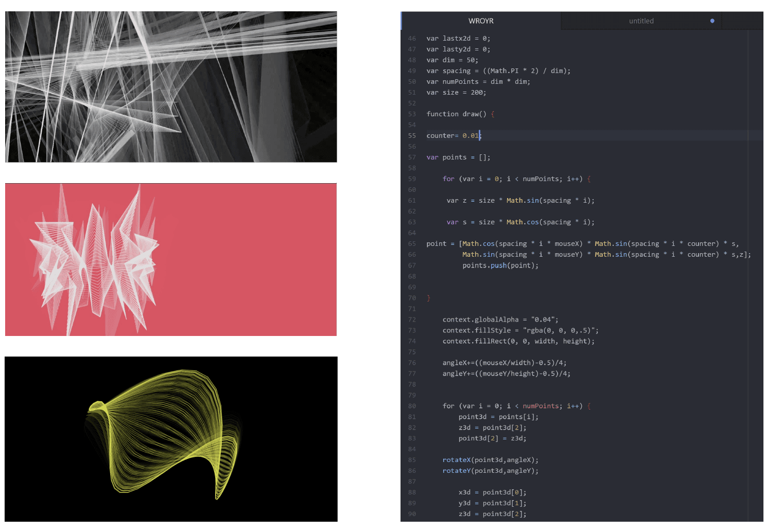Switch to the WROYR tab
The width and height of the screenshot is (765, 532).
point(481,21)
